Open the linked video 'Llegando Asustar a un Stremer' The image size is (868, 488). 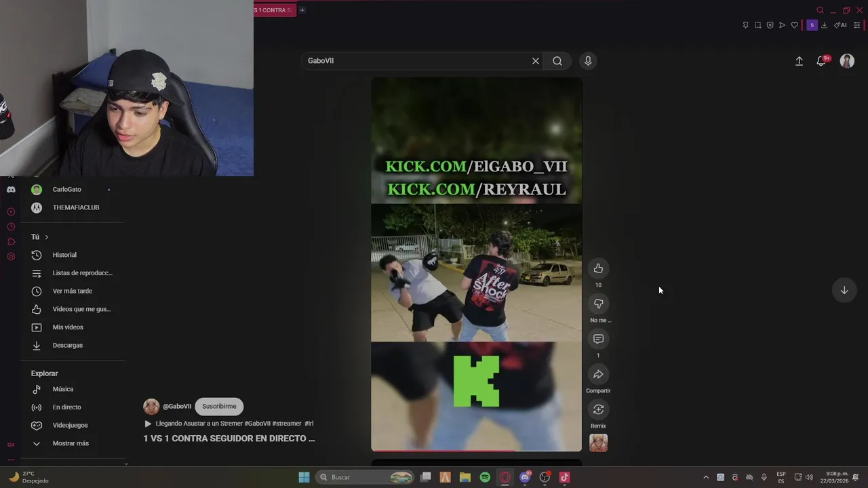229,424
